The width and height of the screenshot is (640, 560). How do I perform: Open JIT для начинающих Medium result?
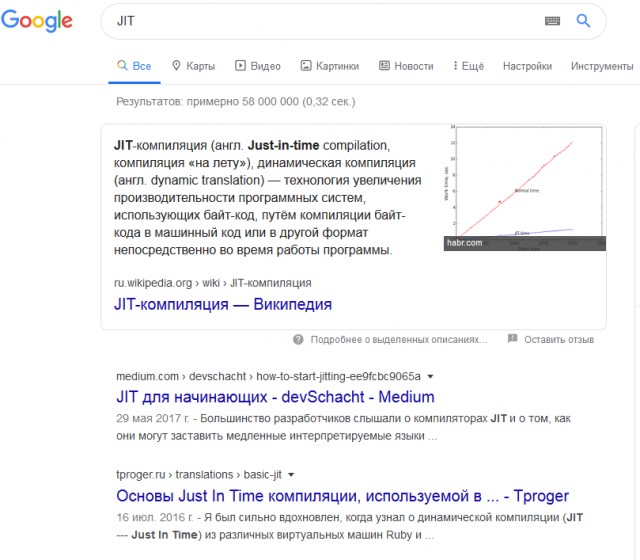click(276, 397)
